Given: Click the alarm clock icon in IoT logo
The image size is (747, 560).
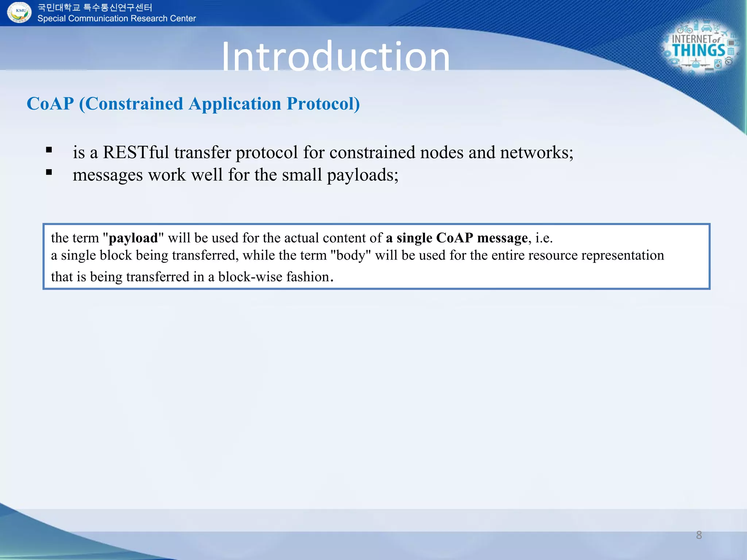Looking at the screenshot, I should 729,61.
